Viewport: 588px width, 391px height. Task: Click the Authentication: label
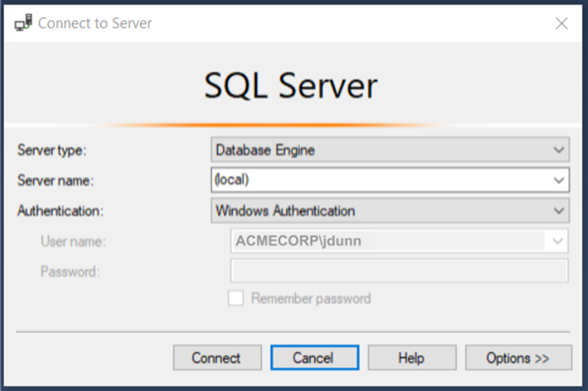(x=60, y=211)
